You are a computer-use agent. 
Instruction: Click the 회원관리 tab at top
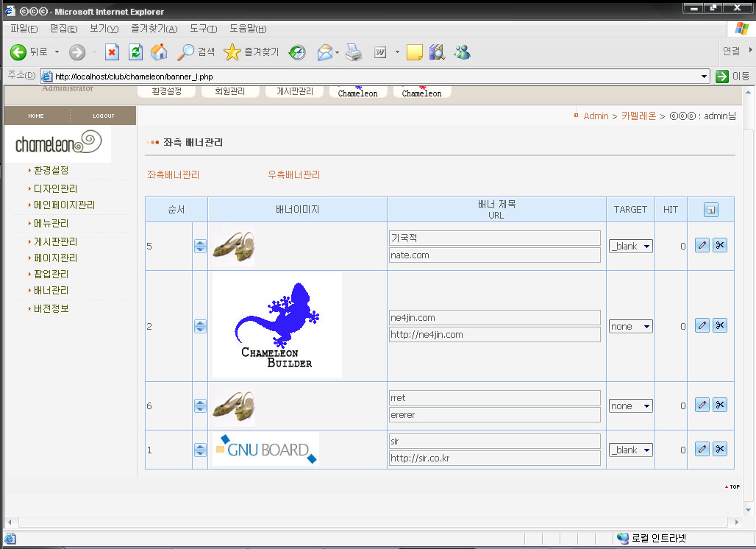click(232, 91)
